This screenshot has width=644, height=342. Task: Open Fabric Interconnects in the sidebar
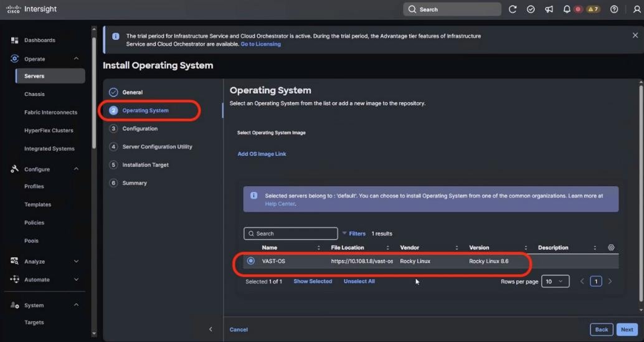pyautogui.click(x=50, y=112)
